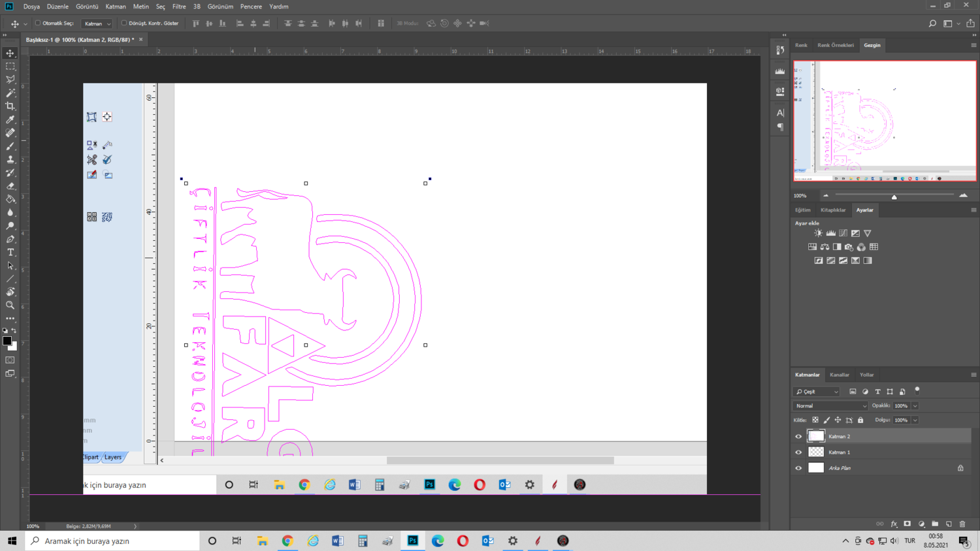Switch to the Kanallar tab

(840, 375)
